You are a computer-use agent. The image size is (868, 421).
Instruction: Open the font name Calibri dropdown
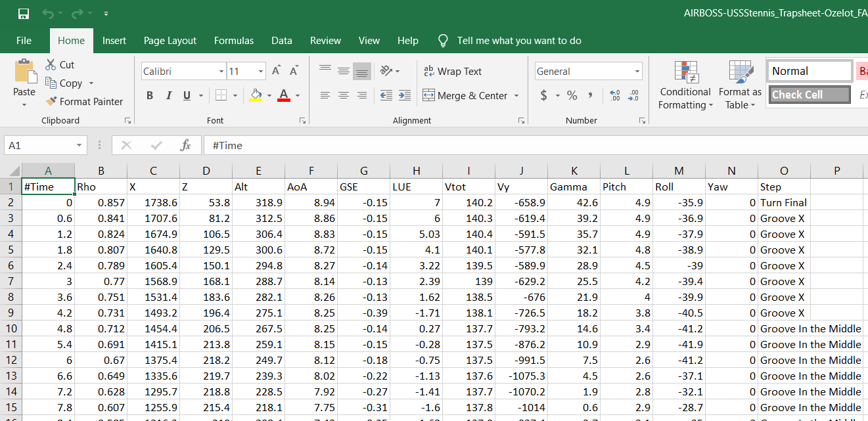[221, 72]
